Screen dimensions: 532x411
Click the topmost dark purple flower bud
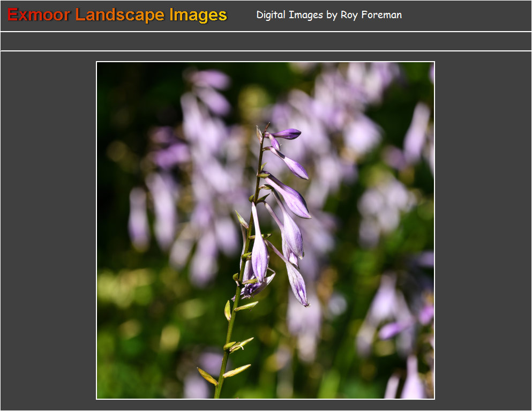(x=288, y=133)
